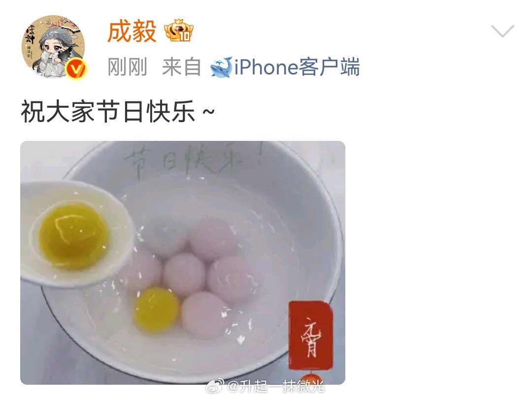Tap the orange V verified badge
Image resolution: width=532 pixels, height=399 pixels.
[x=76, y=69]
